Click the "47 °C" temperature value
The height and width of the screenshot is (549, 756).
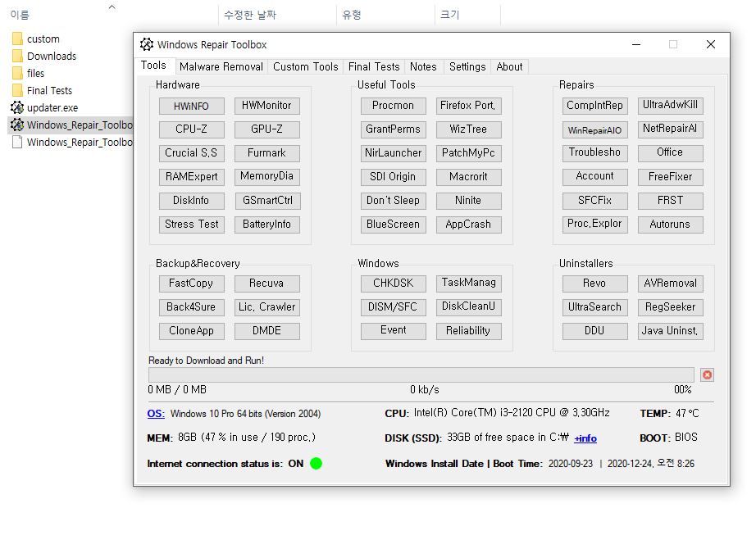tap(687, 413)
